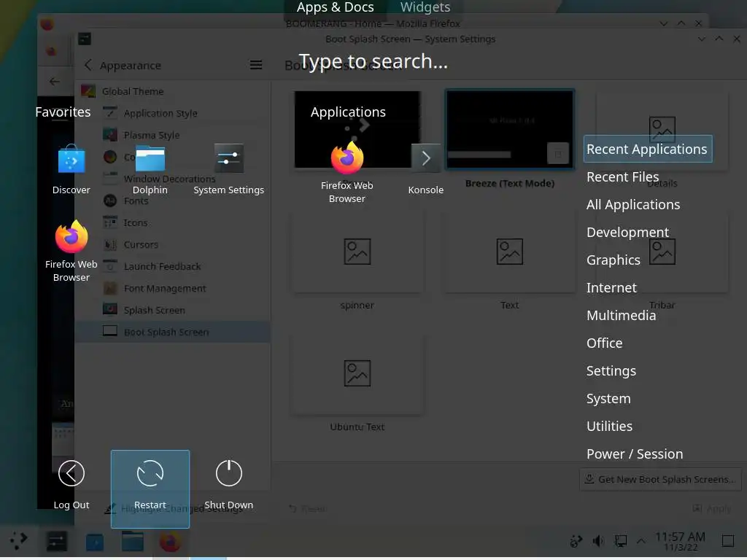Click the Dolphin taskbar icon
The height and width of the screenshot is (560, 747).
pos(133,542)
